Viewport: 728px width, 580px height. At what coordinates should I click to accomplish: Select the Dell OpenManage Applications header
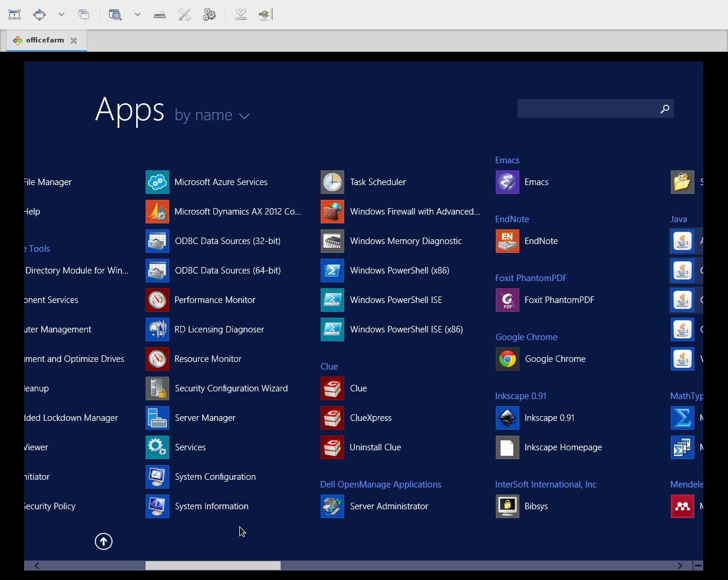pyautogui.click(x=381, y=485)
